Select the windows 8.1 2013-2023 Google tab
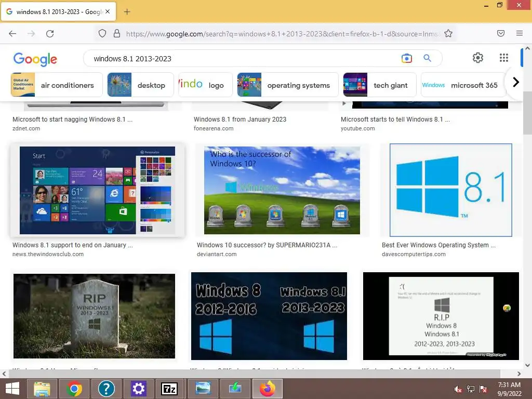 click(59, 11)
